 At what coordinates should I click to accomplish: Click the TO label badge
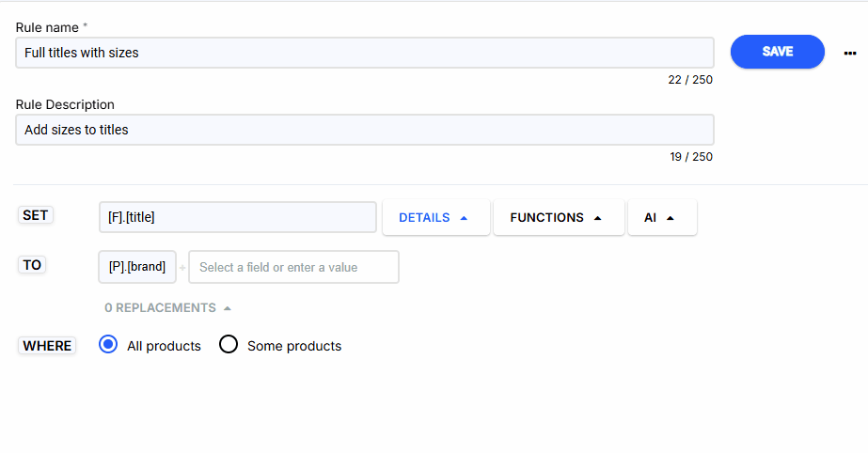coord(32,265)
